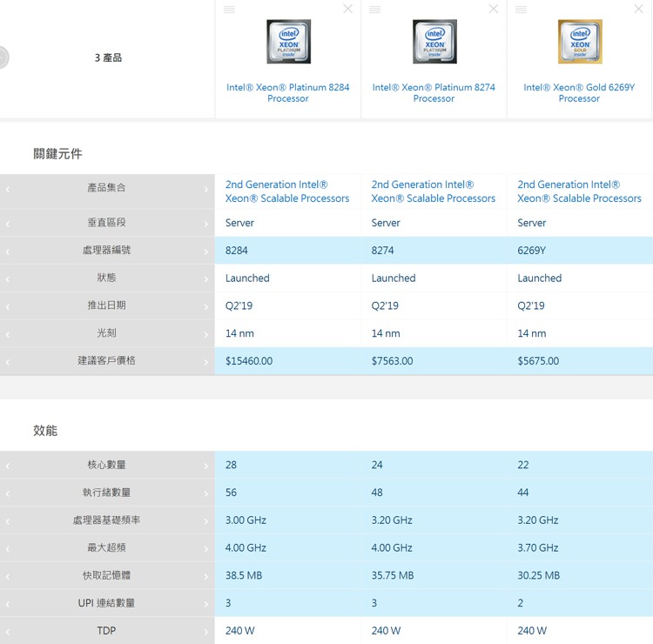Click right arrow on 處理器編號 row
Screen dimensions: 653x644
206,252
